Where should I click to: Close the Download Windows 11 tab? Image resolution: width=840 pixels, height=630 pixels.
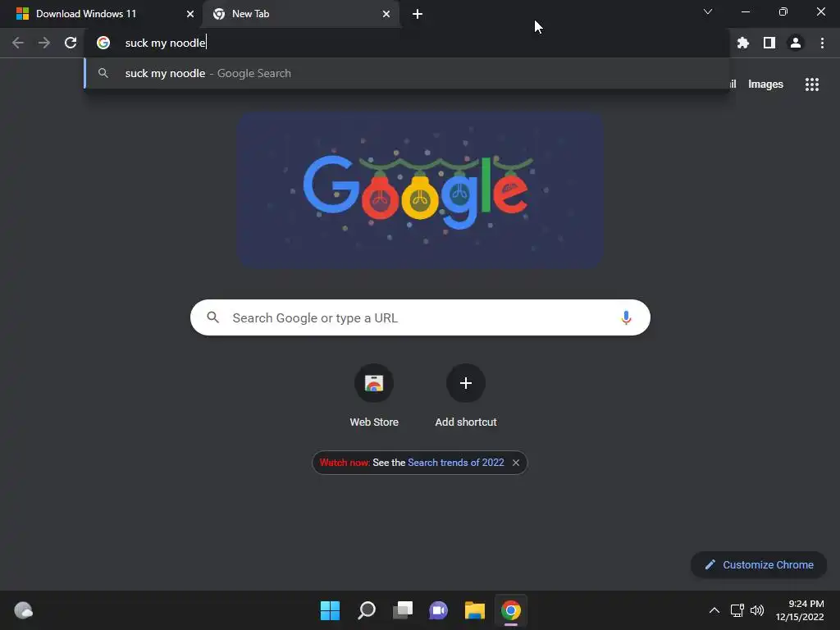tap(190, 14)
